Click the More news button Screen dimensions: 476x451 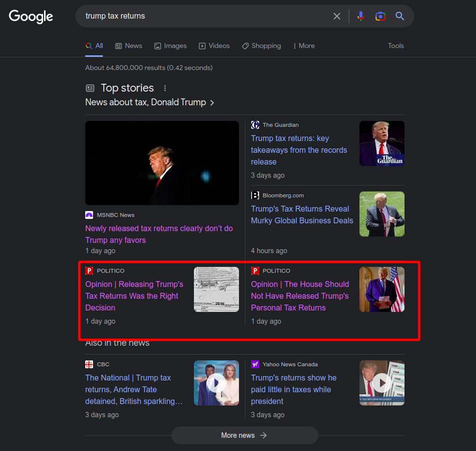point(244,435)
